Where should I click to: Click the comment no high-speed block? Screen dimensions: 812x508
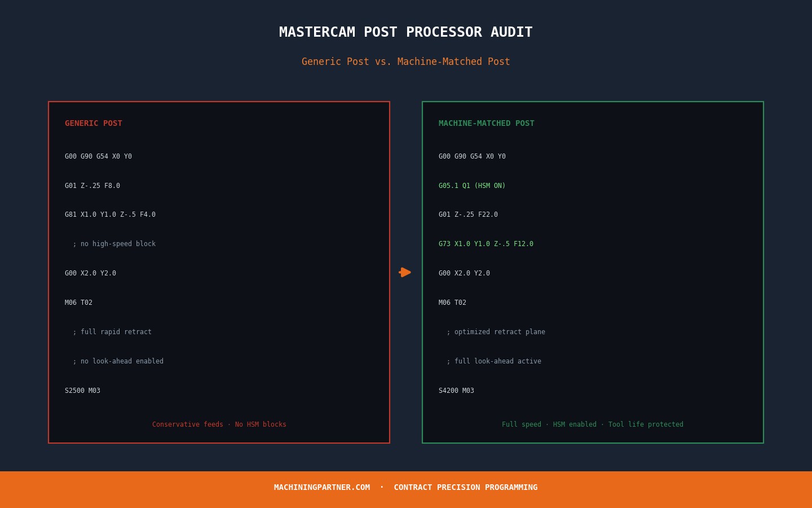[x=114, y=244]
